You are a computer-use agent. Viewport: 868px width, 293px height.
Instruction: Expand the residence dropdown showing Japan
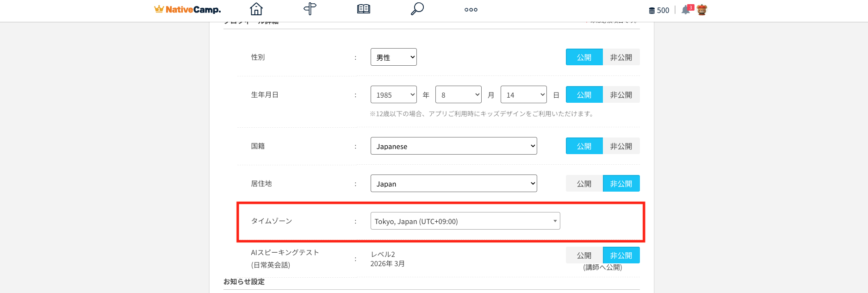[x=453, y=184]
